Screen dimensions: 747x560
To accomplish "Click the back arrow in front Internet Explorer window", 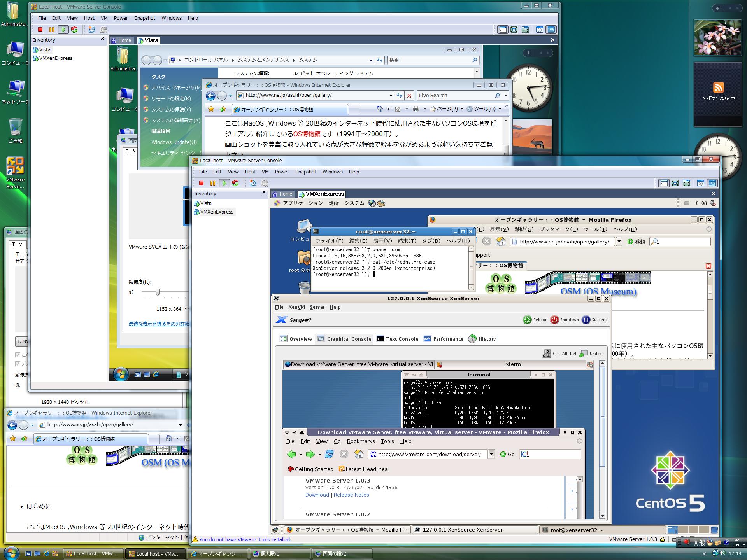I will pos(210,96).
